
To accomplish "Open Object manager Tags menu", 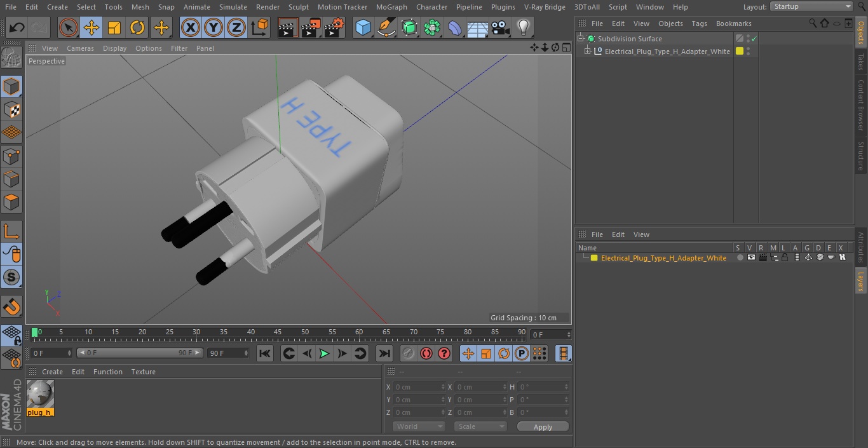I will click(x=699, y=24).
